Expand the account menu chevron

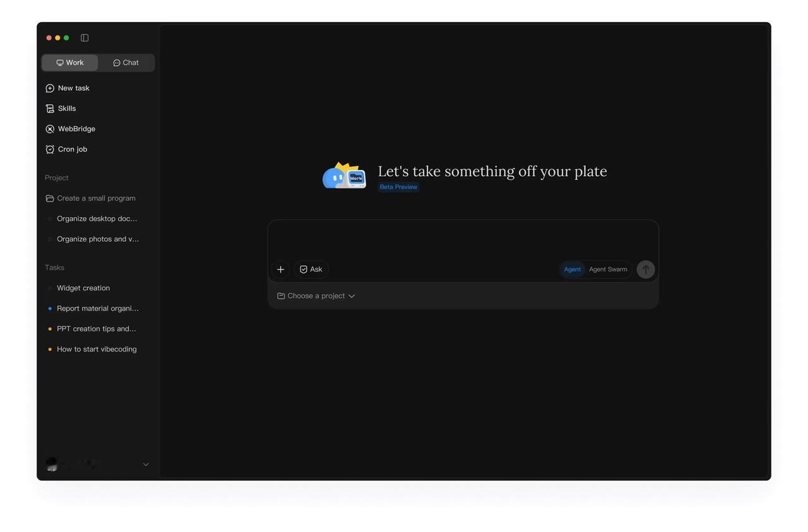coord(146,464)
